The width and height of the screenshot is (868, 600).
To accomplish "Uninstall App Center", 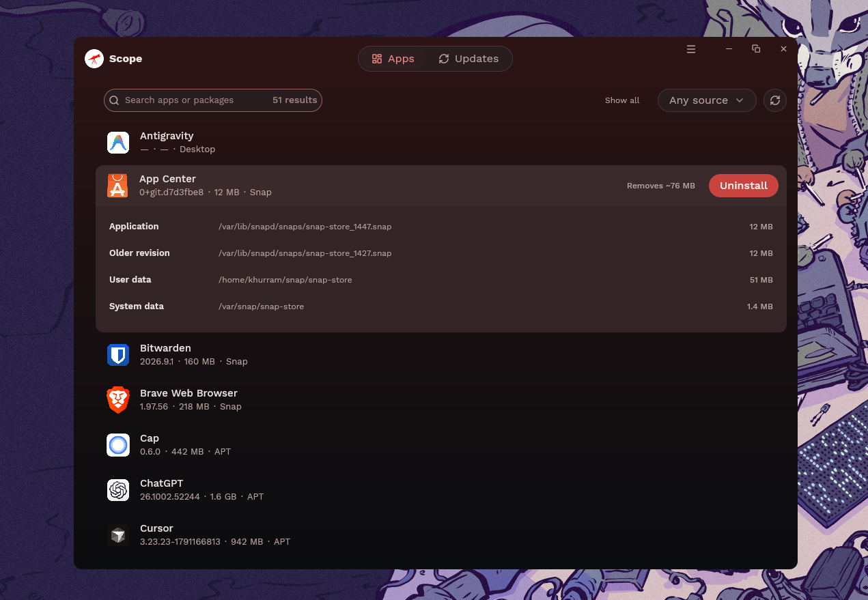I will (x=744, y=186).
